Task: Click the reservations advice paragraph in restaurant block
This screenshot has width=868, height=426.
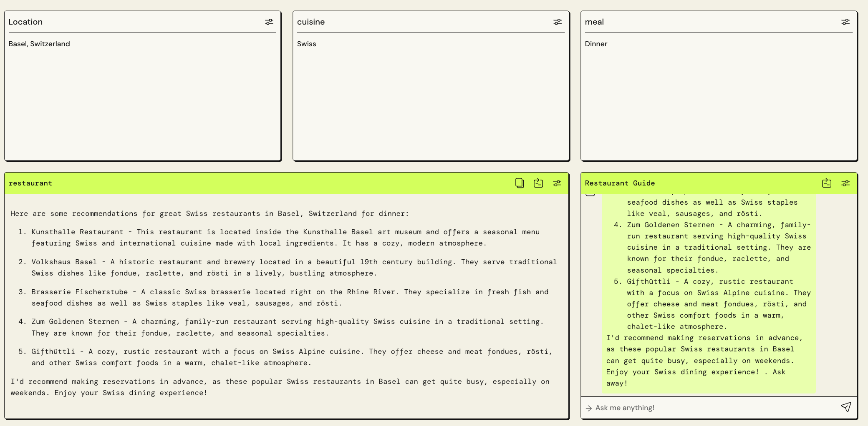Action: pos(280,387)
